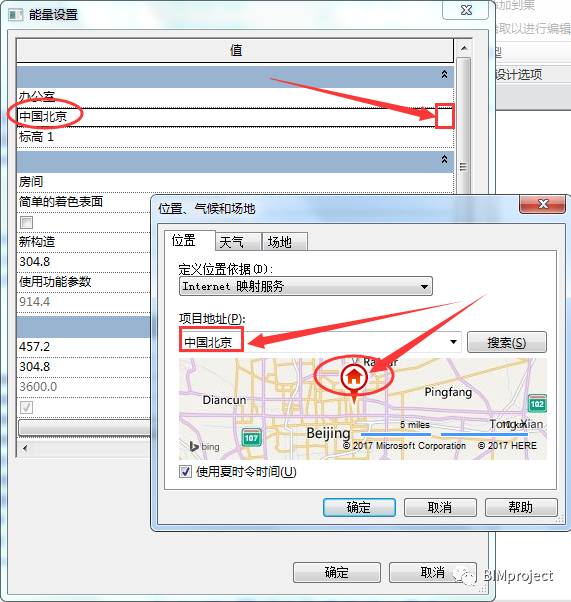
Task: Collapse the first blue section header
Action: [444, 74]
